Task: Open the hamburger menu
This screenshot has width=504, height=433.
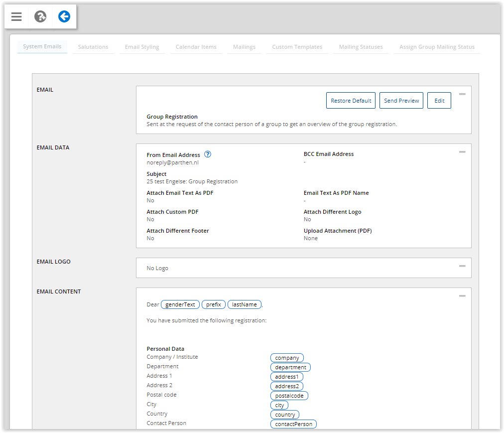Action: tap(16, 16)
